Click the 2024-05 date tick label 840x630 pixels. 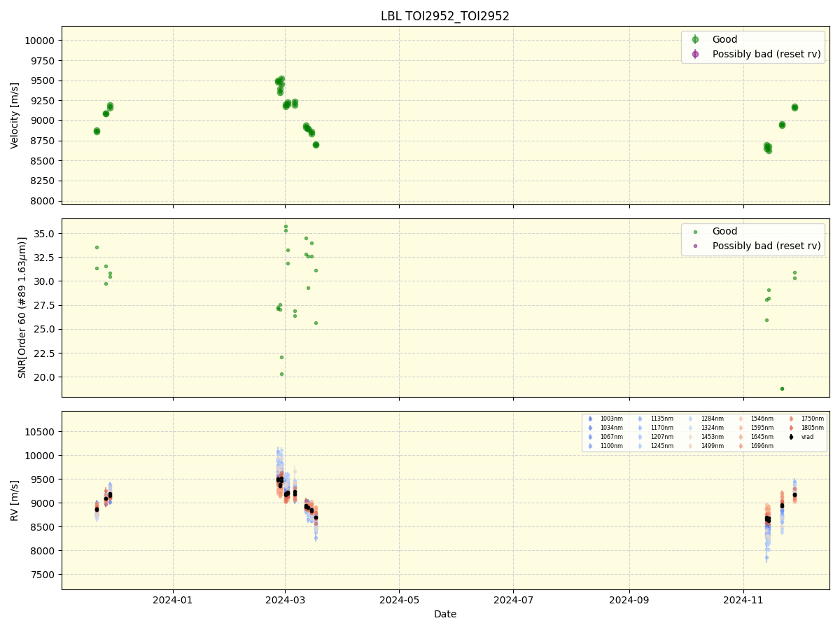[x=399, y=599]
